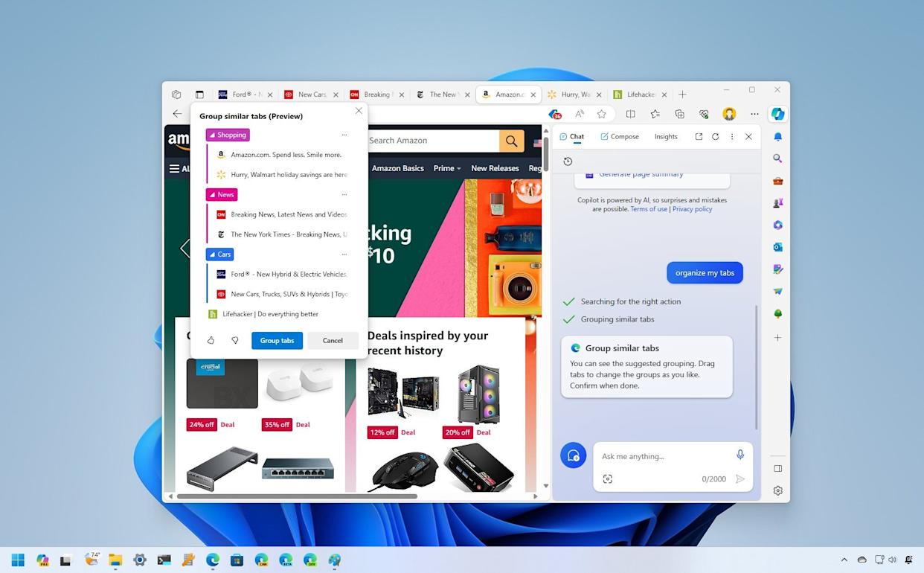Open the Collections icon in toolbar

[x=679, y=114]
